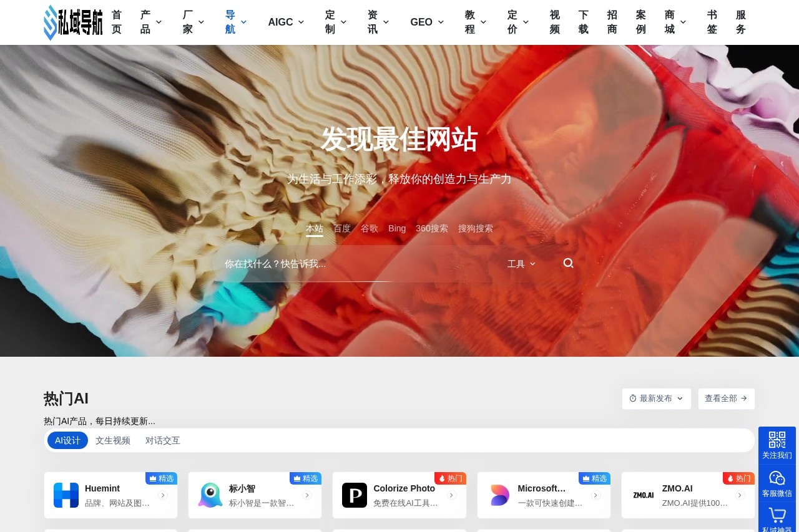The height and width of the screenshot is (532, 799).
Task: Click the 私域神器 shopping cart icon
Action: [x=777, y=515]
